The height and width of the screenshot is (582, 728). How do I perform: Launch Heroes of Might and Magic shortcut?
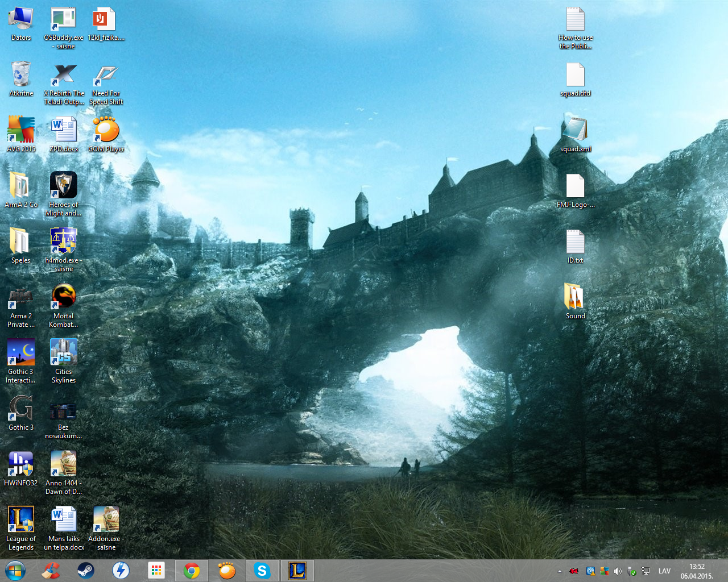(64, 195)
